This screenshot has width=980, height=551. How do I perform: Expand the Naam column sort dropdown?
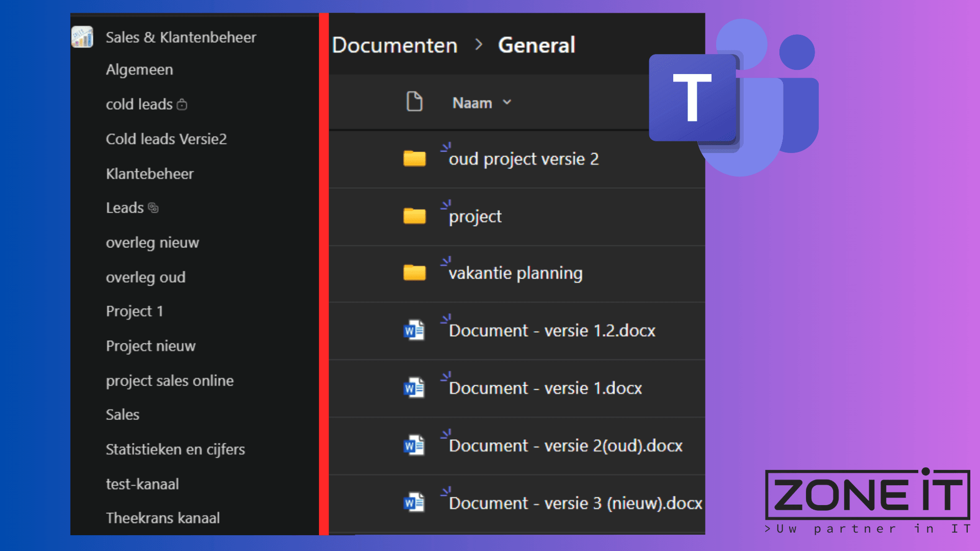507,103
